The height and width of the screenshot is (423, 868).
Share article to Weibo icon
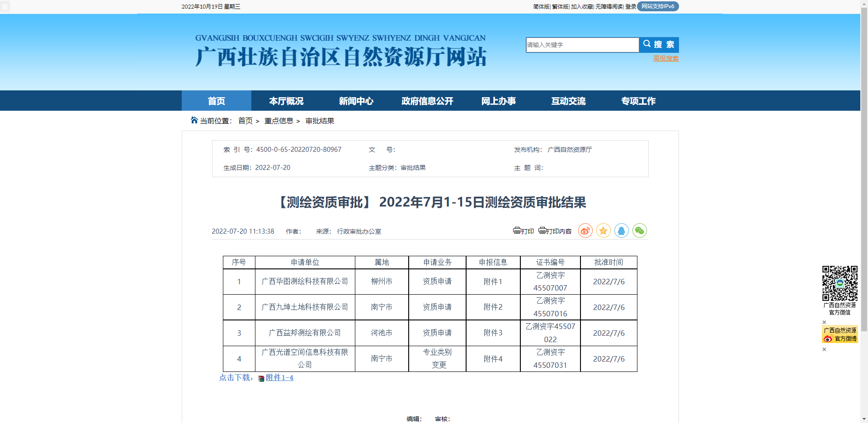(x=585, y=230)
